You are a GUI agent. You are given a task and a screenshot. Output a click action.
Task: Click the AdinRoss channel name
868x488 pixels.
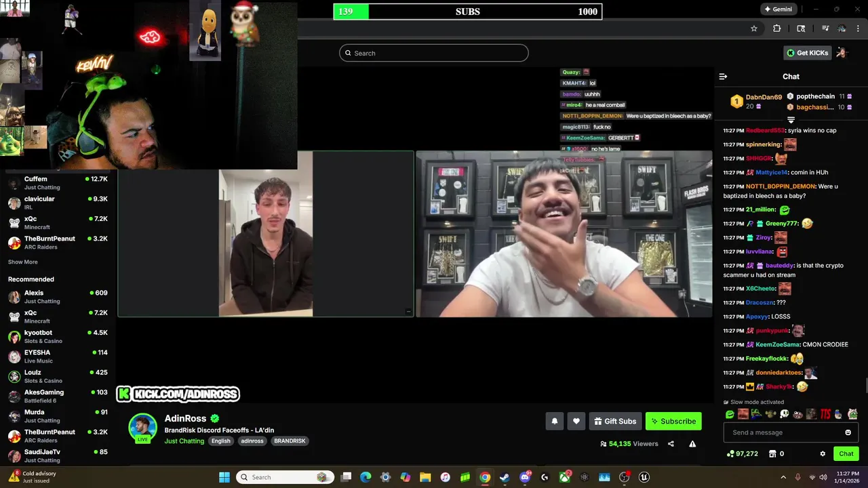(185, 418)
